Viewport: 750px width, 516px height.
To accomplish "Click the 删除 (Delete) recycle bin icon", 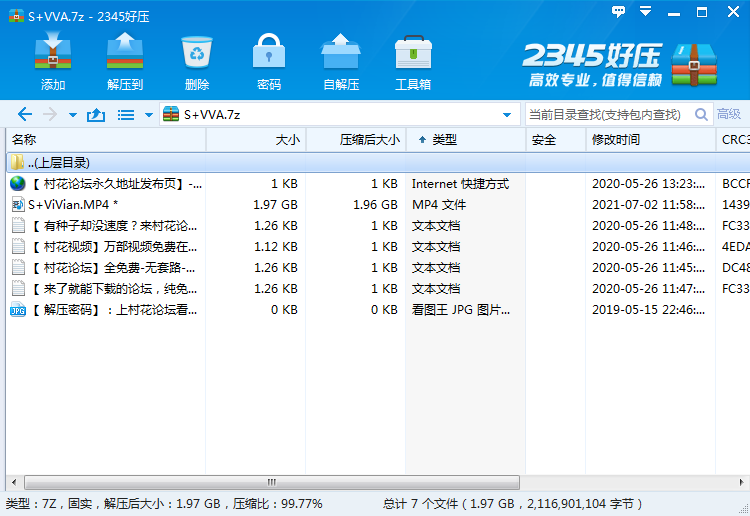I will pyautogui.click(x=197, y=61).
